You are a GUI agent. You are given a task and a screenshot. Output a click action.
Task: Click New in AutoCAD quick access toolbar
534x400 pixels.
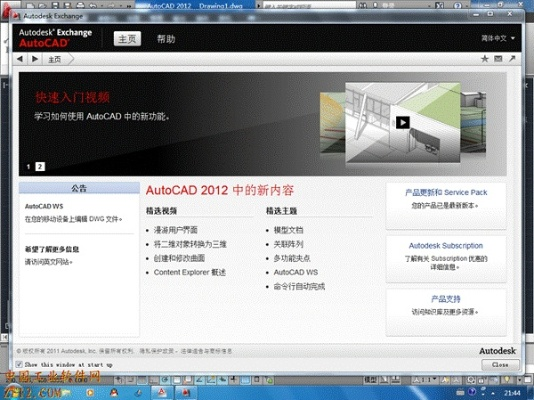pyautogui.click(x=31, y=5)
